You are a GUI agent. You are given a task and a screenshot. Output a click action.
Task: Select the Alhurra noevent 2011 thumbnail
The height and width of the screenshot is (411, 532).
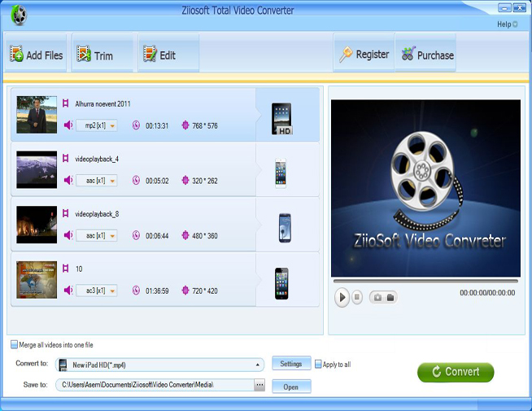pyautogui.click(x=37, y=115)
